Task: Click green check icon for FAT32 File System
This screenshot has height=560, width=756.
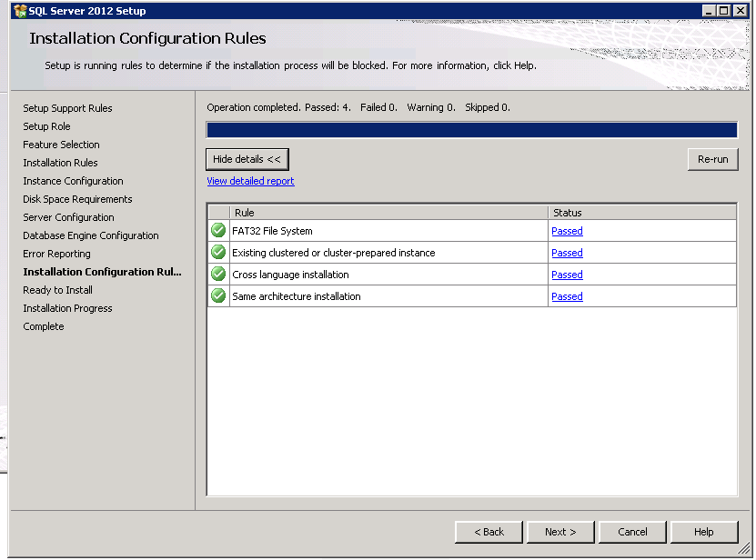Action: pyautogui.click(x=218, y=231)
